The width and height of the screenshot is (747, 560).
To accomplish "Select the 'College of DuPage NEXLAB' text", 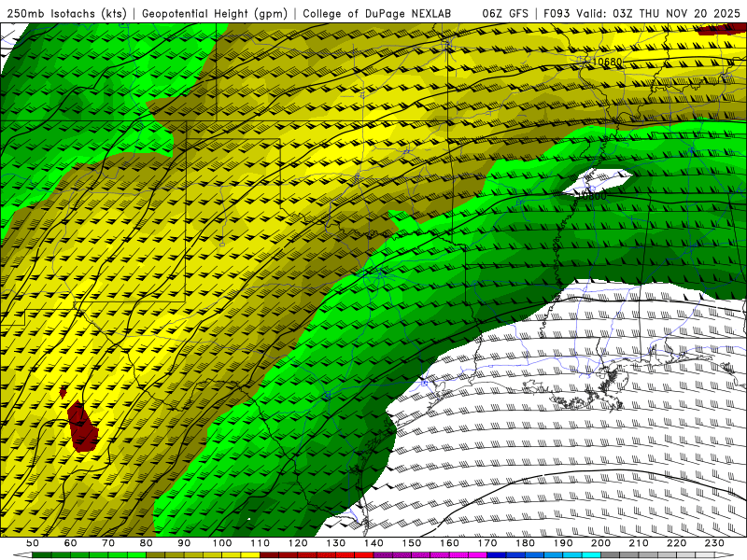I will click(377, 14).
